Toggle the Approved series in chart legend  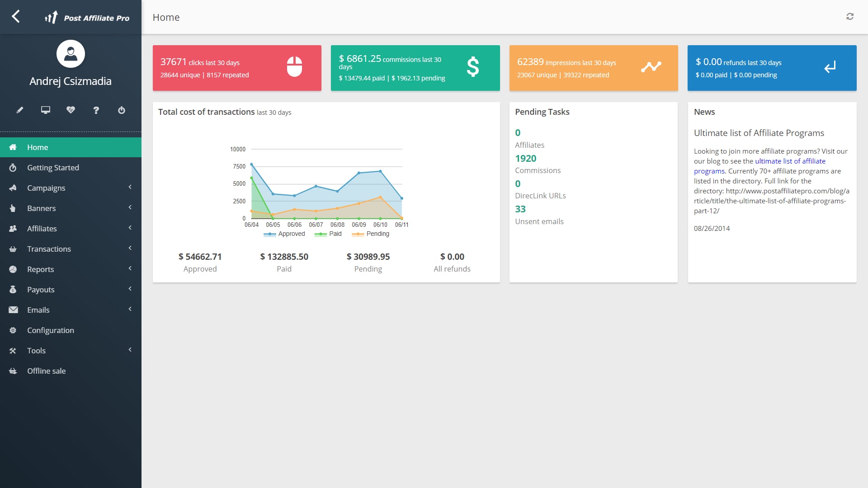[x=284, y=234]
